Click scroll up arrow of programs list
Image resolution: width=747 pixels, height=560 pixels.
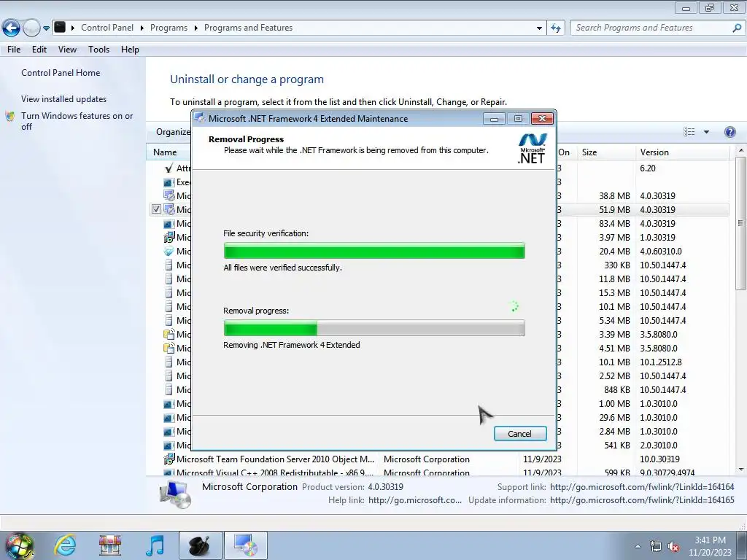pos(741,150)
